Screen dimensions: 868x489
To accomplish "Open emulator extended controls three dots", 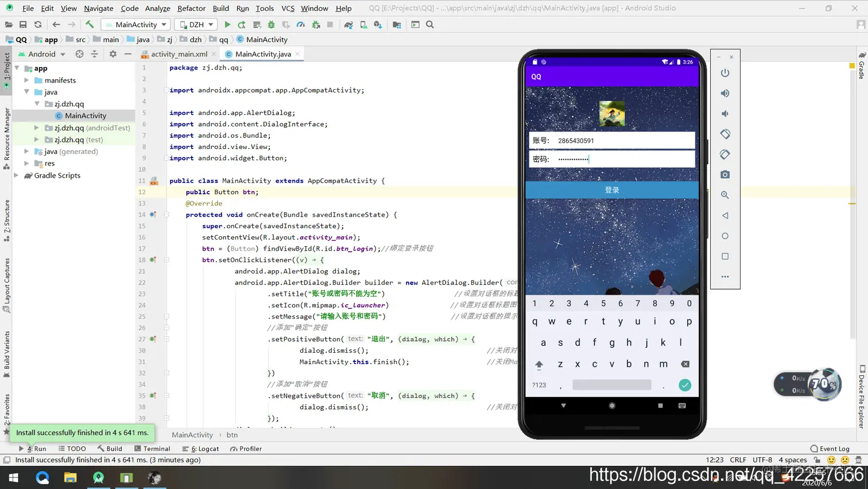I will [725, 276].
